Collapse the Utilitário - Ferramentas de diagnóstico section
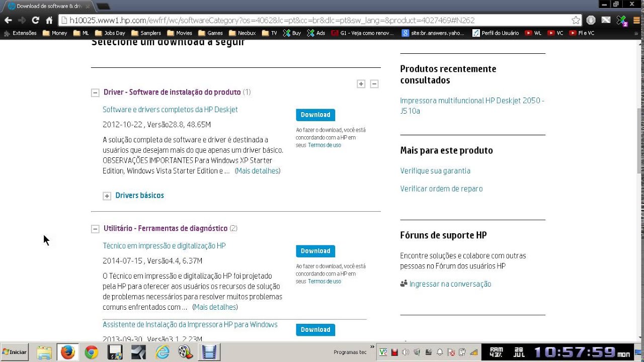 [95, 229]
